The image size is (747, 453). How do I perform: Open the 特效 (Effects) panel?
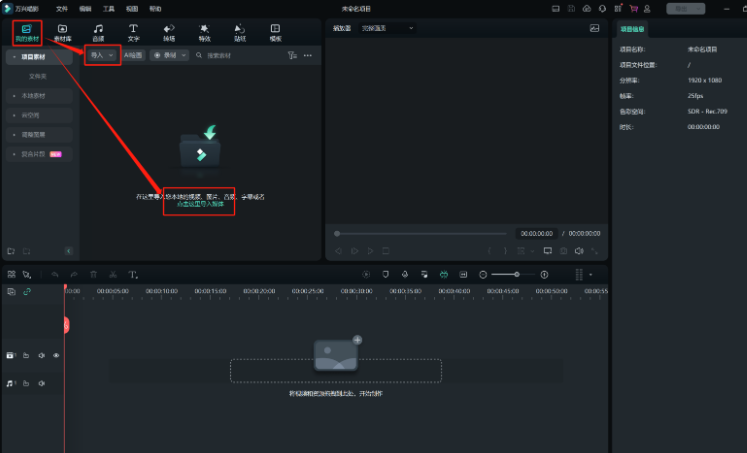point(204,32)
